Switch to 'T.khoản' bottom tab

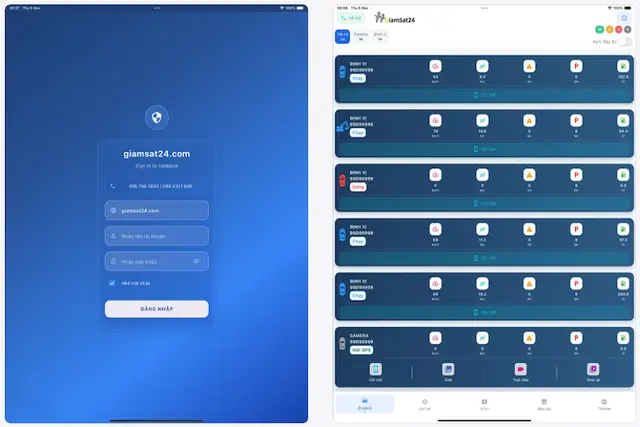pyautogui.click(x=604, y=404)
